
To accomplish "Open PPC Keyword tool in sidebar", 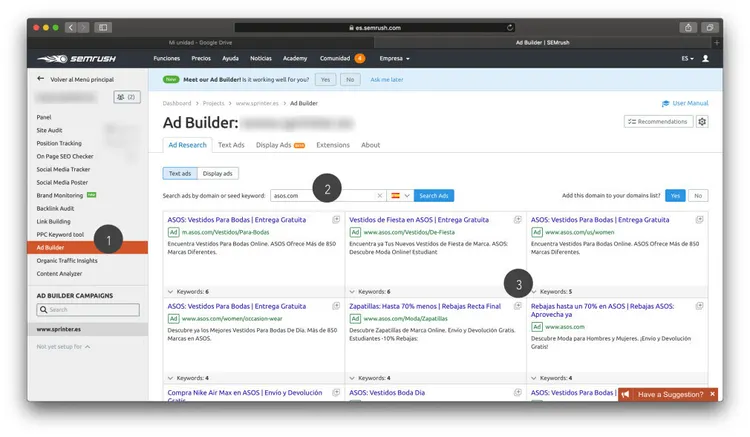I will pyautogui.click(x=60, y=234).
